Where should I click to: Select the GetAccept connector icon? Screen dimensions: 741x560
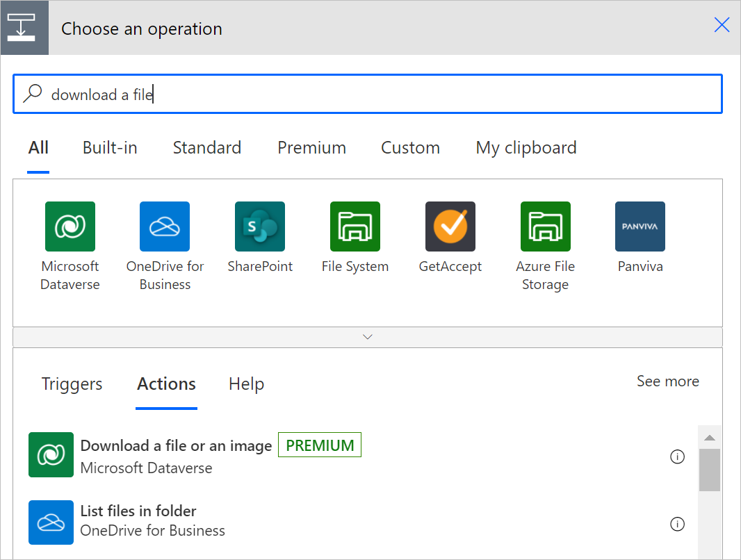[450, 226]
